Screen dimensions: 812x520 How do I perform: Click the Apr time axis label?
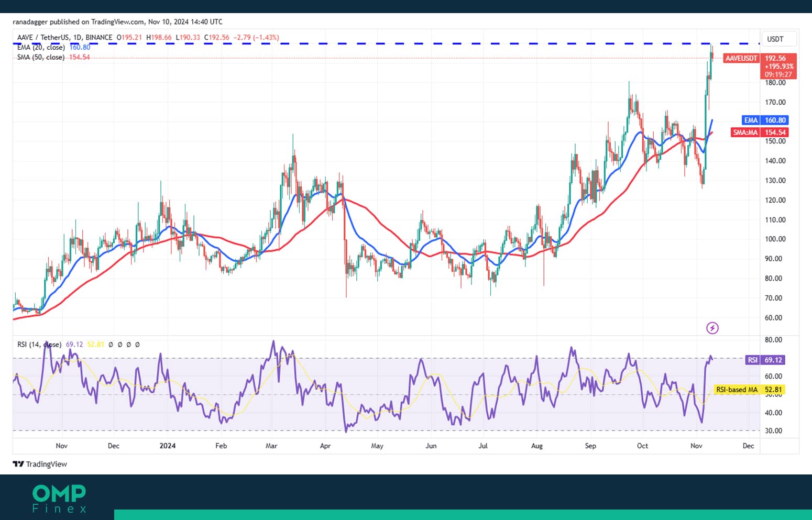(325, 446)
